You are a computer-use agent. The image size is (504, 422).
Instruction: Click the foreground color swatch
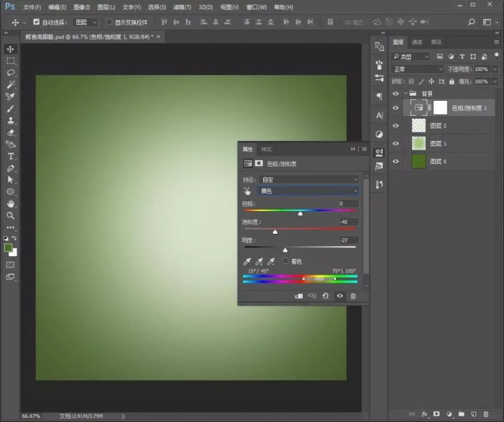(x=8, y=247)
